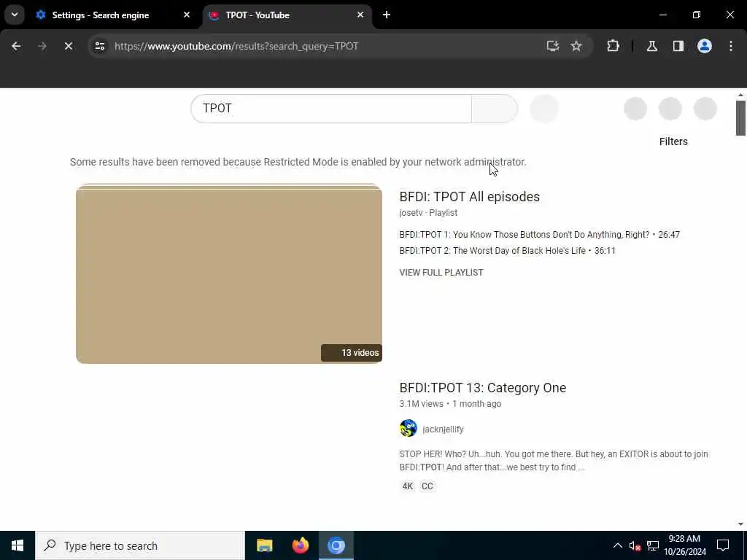Image resolution: width=747 pixels, height=560 pixels.
Task: Click the 4K badge
Action: pos(407,486)
